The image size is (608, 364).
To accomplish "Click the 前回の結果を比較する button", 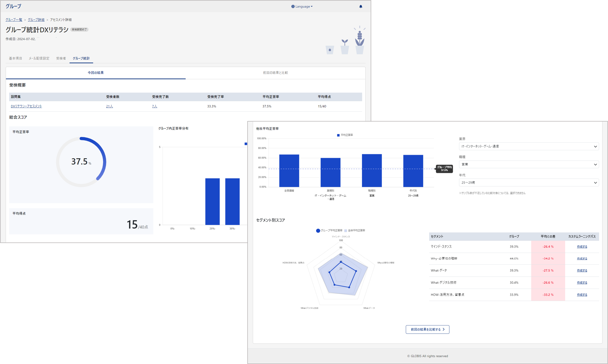I will coord(427,329).
